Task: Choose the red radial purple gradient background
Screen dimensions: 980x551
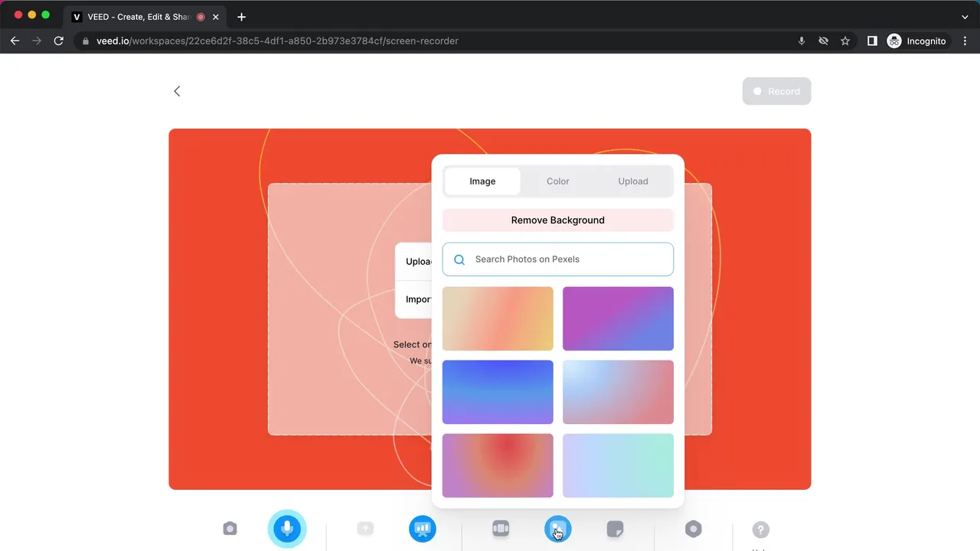Action: pos(498,465)
